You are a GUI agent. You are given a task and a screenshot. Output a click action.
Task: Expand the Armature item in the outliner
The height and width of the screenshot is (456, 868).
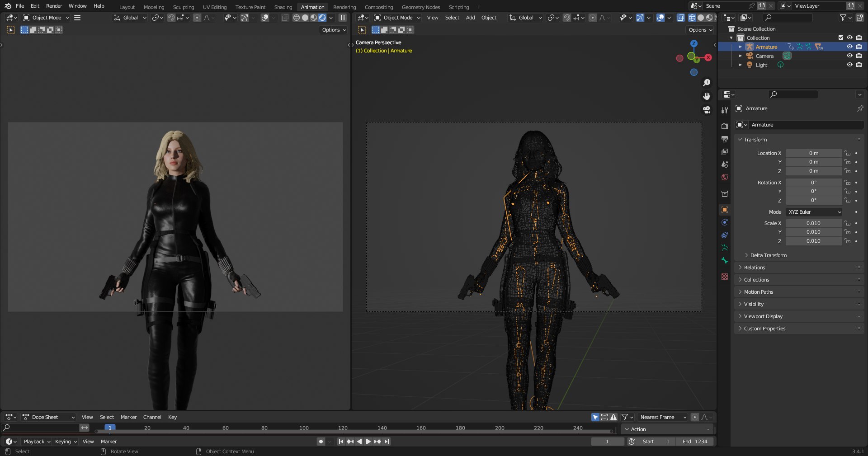[x=740, y=47]
